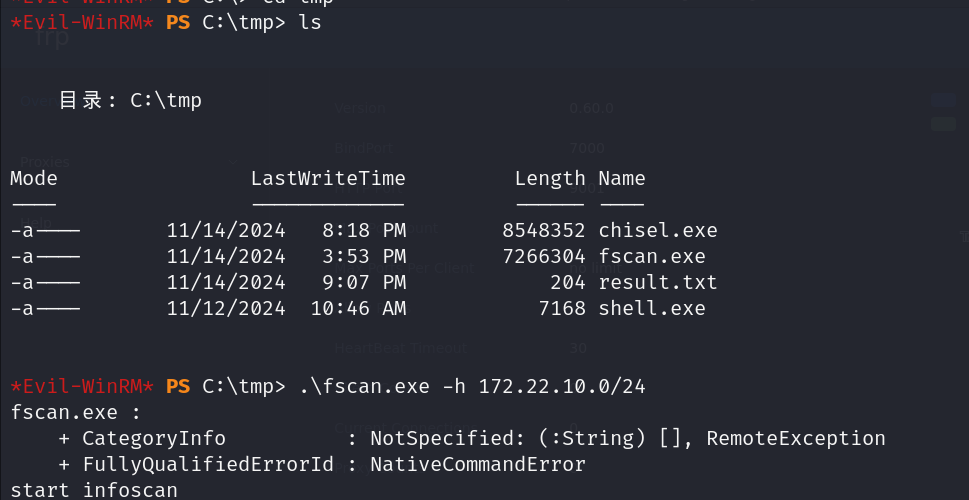This screenshot has width=969, height=500.
Task: Click the NativeCommandError text
Action: [x=477, y=464]
